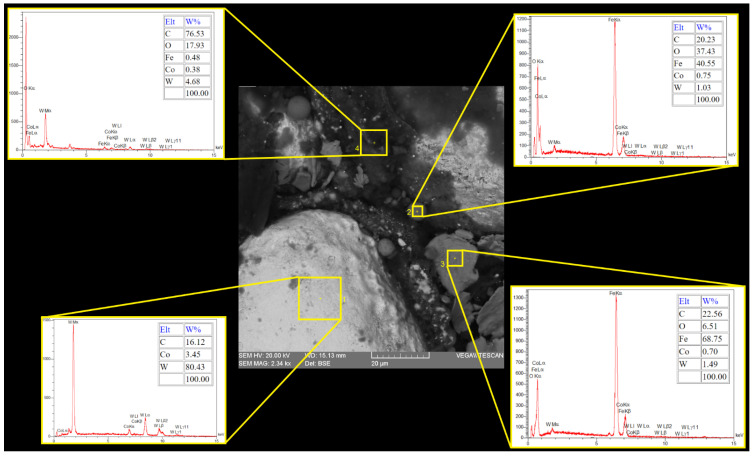
Task: Select the 0.75 Co value cell
Action: pyautogui.click(x=708, y=76)
